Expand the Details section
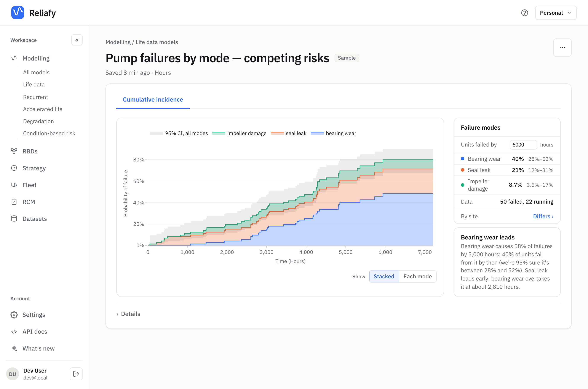Viewport: 588px width, 389px height. (128, 314)
